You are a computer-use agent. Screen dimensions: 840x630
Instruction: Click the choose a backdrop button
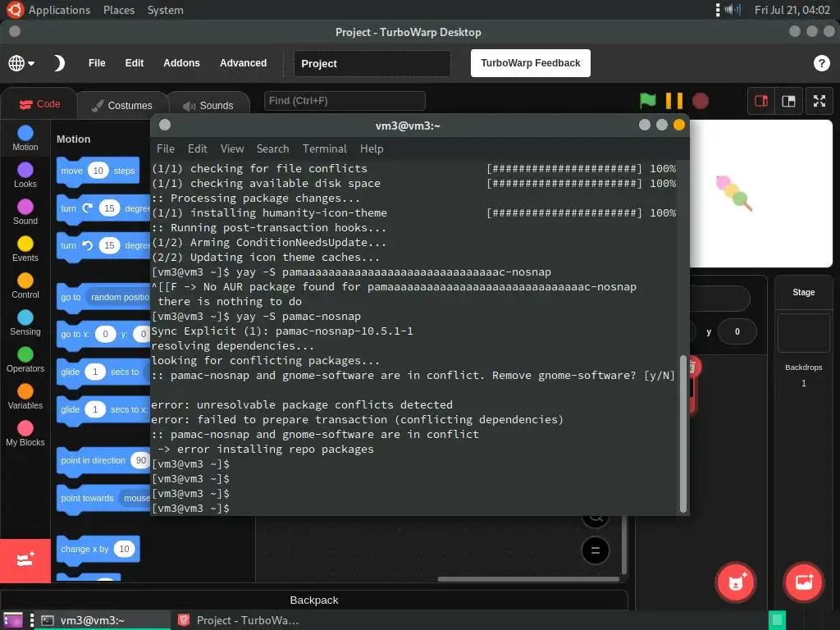[804, 582]
